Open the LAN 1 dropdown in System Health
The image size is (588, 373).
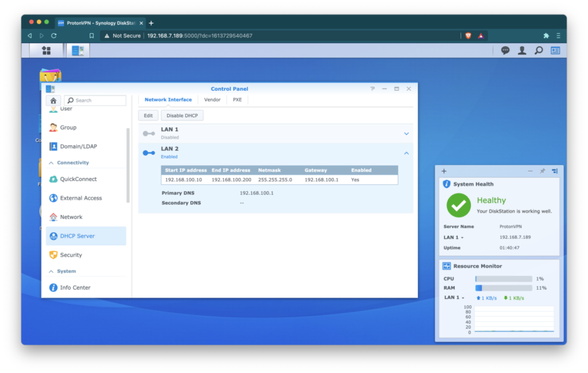(454, 237)
